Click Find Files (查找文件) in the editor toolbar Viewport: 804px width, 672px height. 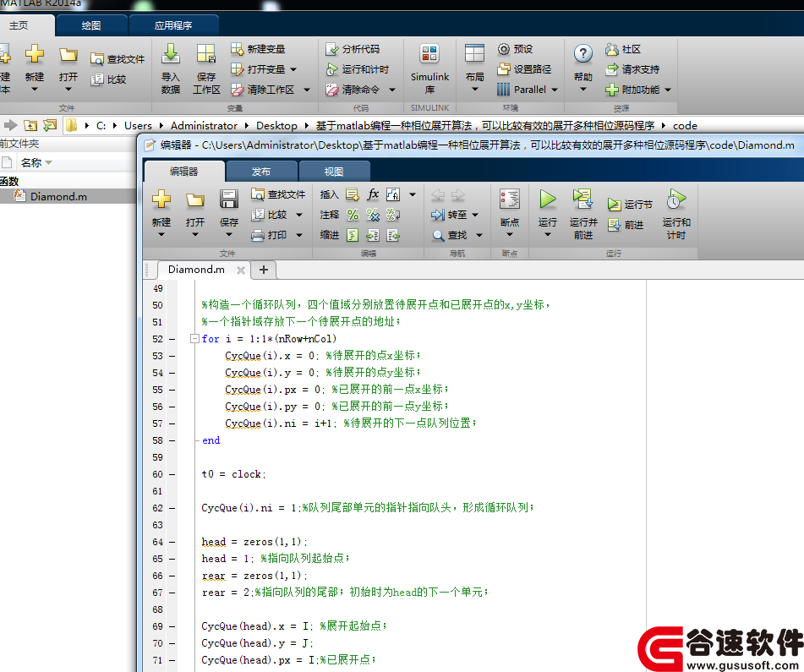coord(278,194)
